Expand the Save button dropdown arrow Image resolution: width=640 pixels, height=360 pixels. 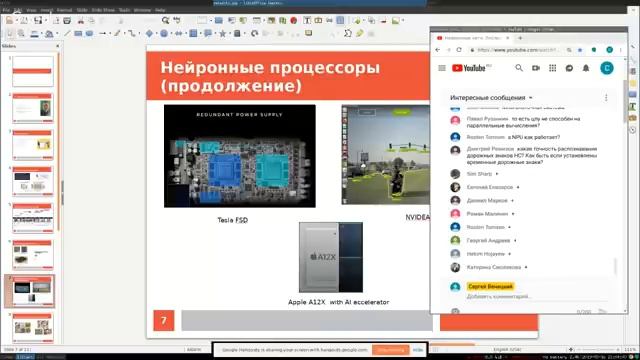pos(45,20)
